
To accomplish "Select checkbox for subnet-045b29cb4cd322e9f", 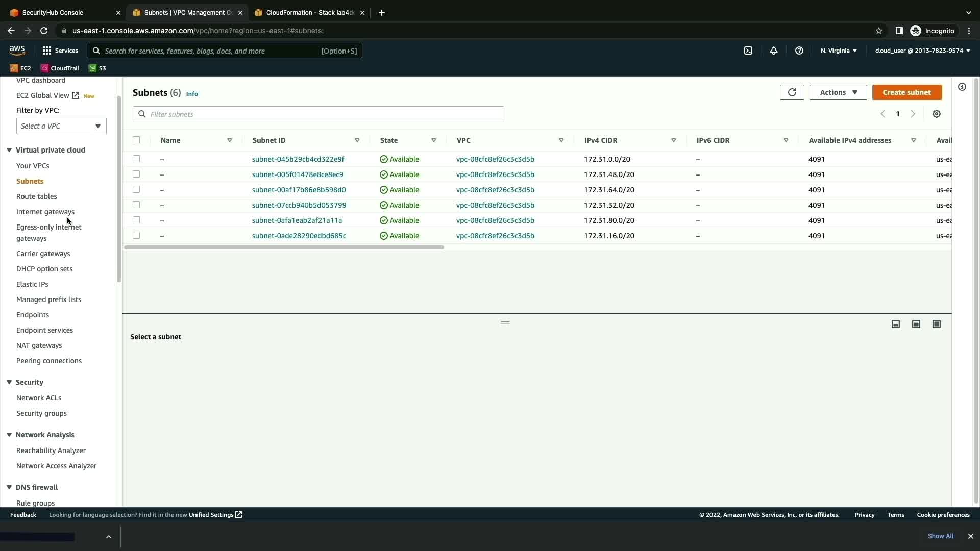I will (x=136, y=159).
